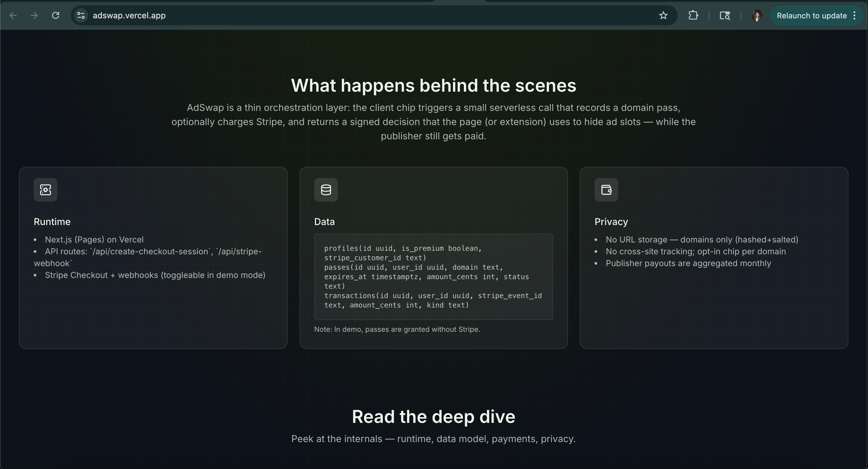
Task: Bookmark this page with the star icon
Action: tap(663, 15)
